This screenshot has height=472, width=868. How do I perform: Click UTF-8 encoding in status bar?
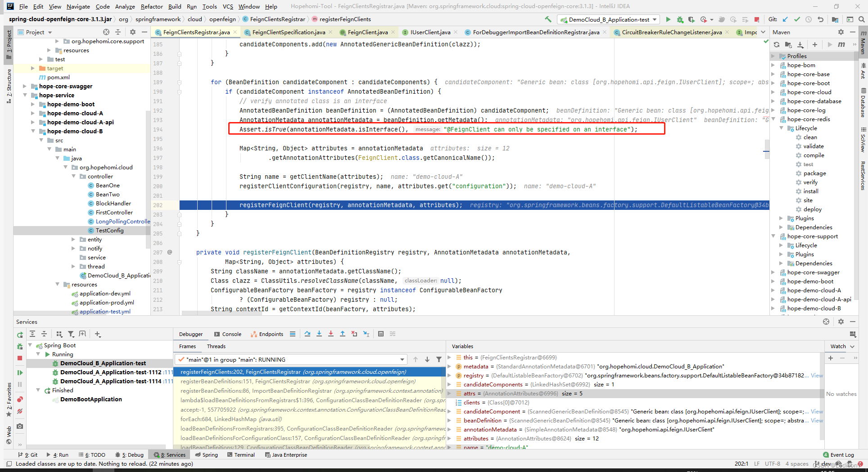773,463
